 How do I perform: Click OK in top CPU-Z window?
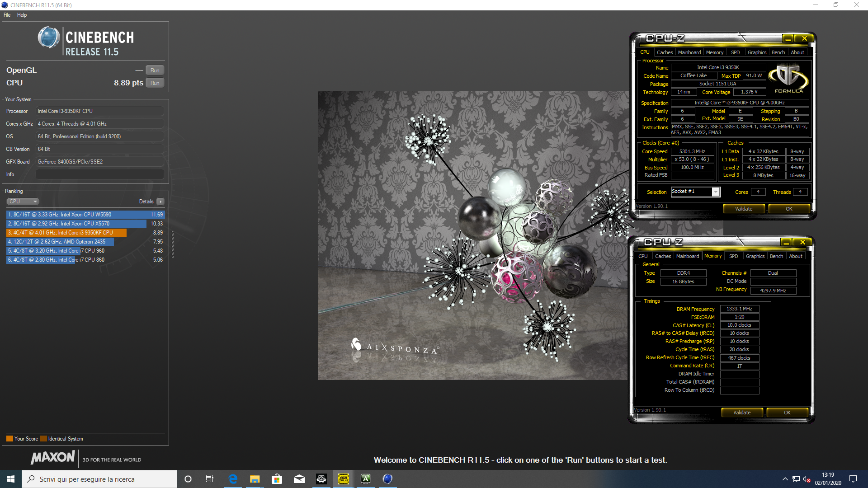point(789,209)
